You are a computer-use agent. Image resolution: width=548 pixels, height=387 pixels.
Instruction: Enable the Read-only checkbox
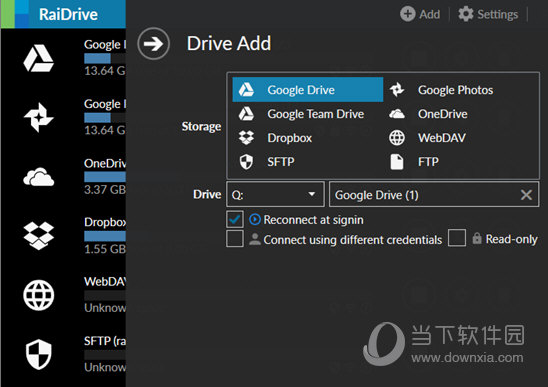point(457,238)
